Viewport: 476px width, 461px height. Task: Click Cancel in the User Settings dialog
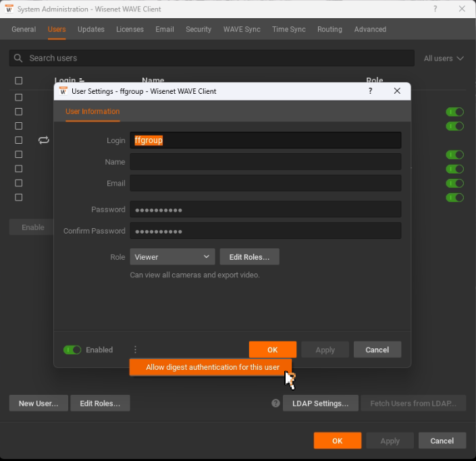pyautogui.click(x=377, y=350)
